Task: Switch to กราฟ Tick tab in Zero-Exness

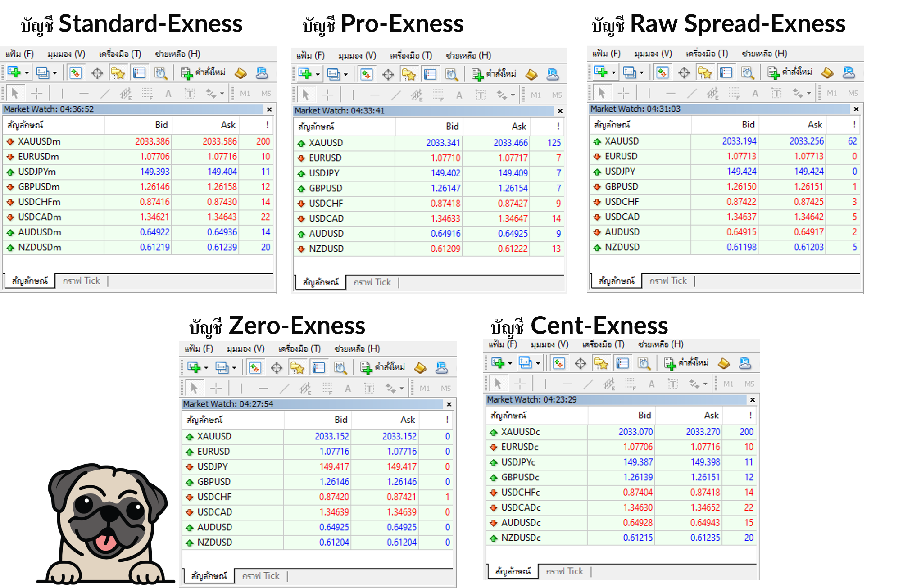Action: point(260,576)
